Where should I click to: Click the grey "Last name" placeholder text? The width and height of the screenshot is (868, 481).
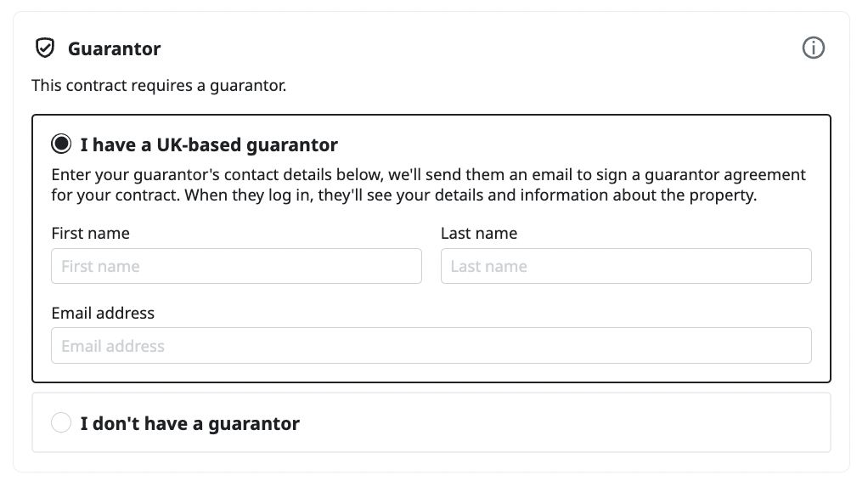[x=489, y=266]
